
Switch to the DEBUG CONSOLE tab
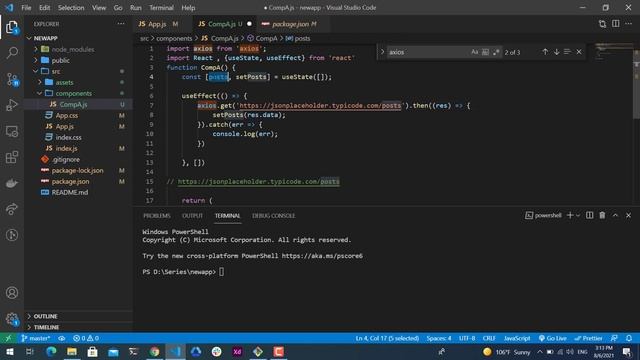pyautogui.click(x=273, y=216)
